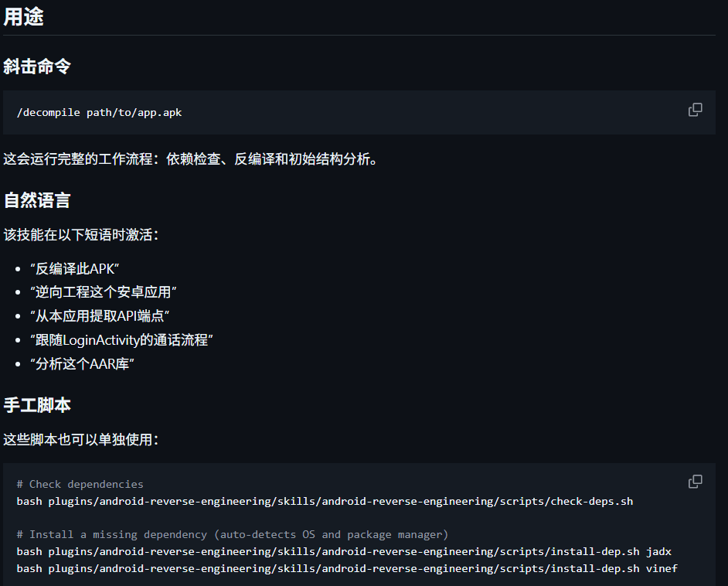Click the check-deps.sh bash command line
Viewport: 728px width, 586px height.
[x=325, y=502]
